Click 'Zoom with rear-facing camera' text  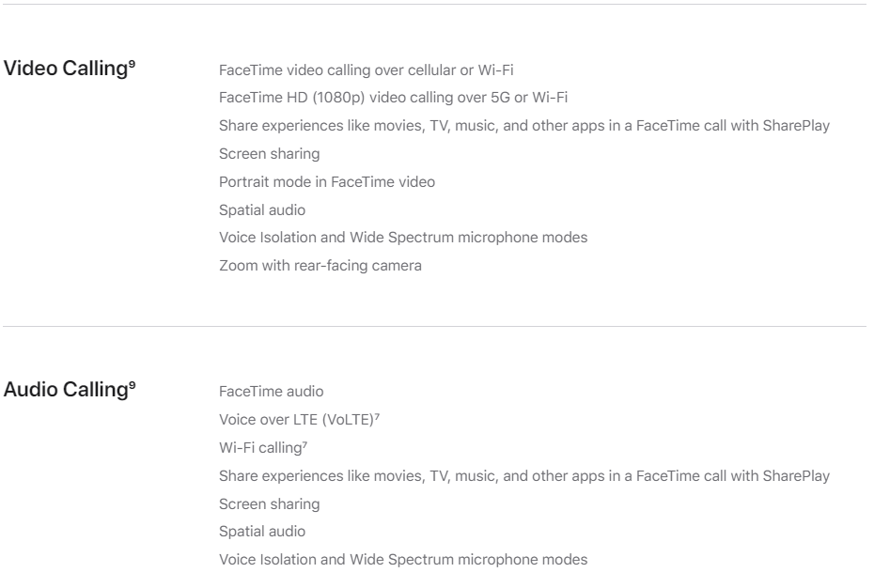tap(320, 266)
